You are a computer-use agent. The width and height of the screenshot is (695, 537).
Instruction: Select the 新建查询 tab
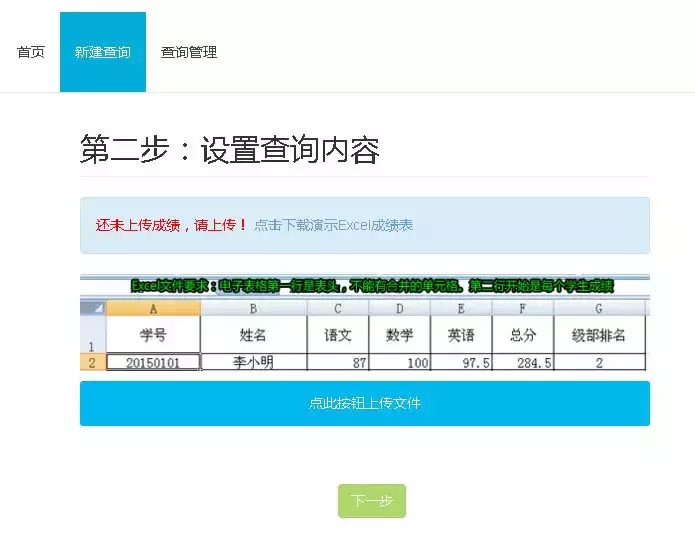point(103,52)
